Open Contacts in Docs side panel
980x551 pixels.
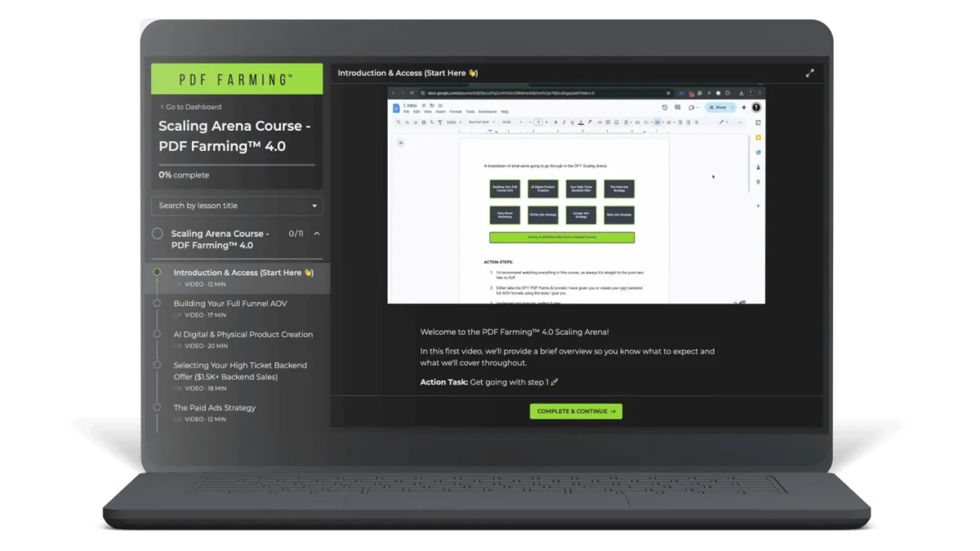759,167
